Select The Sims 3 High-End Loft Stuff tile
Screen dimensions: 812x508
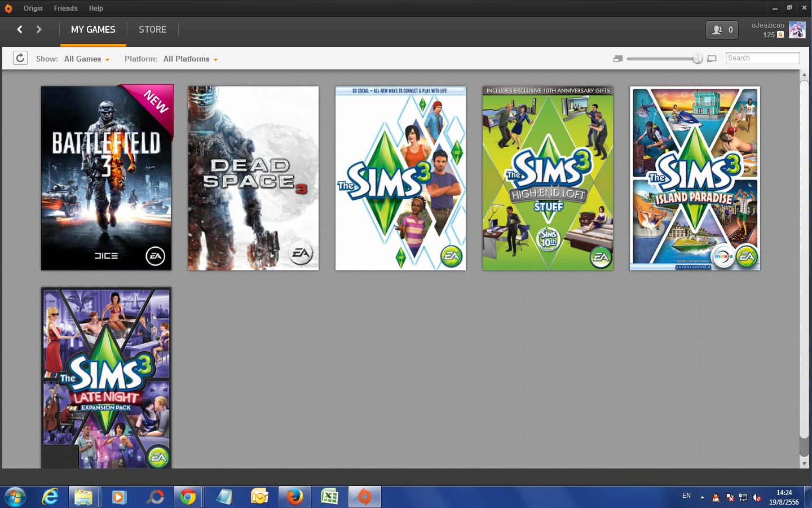click(548, 178)
